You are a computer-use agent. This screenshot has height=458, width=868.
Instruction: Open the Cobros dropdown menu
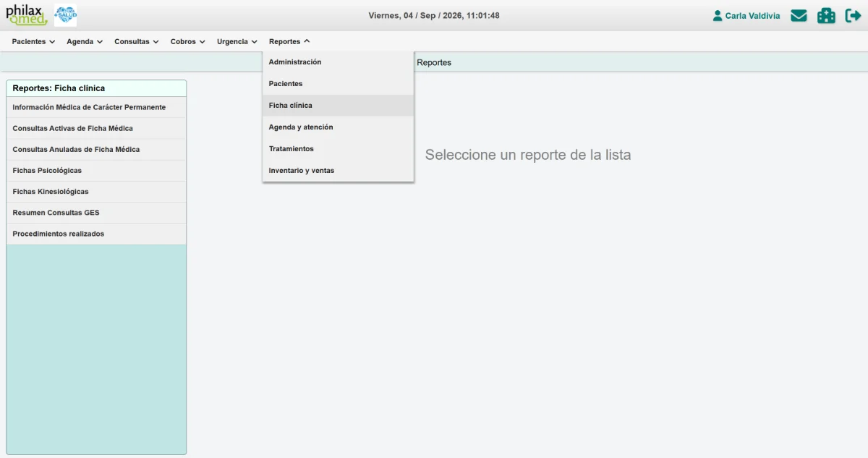pyautogui.click(x=188, y=41)
